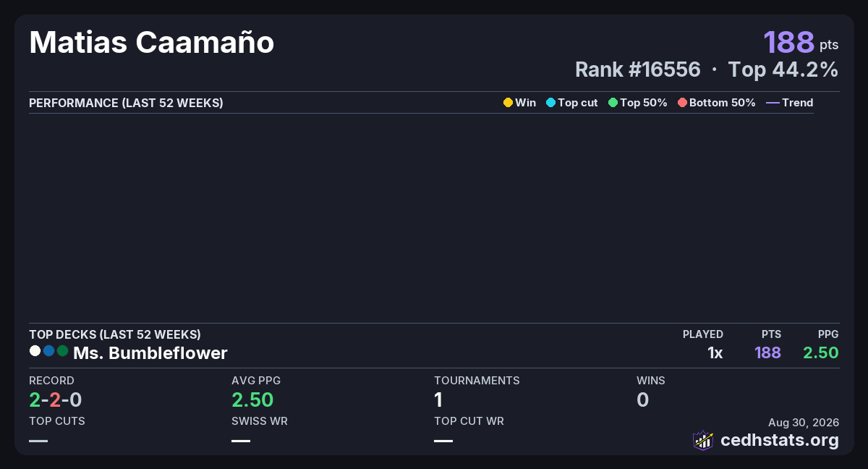The width and height of the screenshot is (868, 469).
Task: Click the green Top 50% legend dot
Action: pos(613,103)
